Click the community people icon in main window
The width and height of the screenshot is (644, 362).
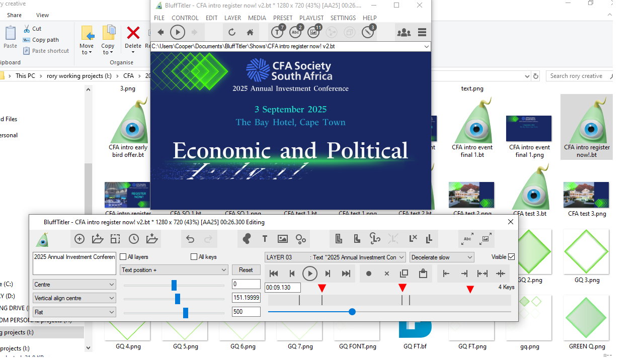click(404, 33)
